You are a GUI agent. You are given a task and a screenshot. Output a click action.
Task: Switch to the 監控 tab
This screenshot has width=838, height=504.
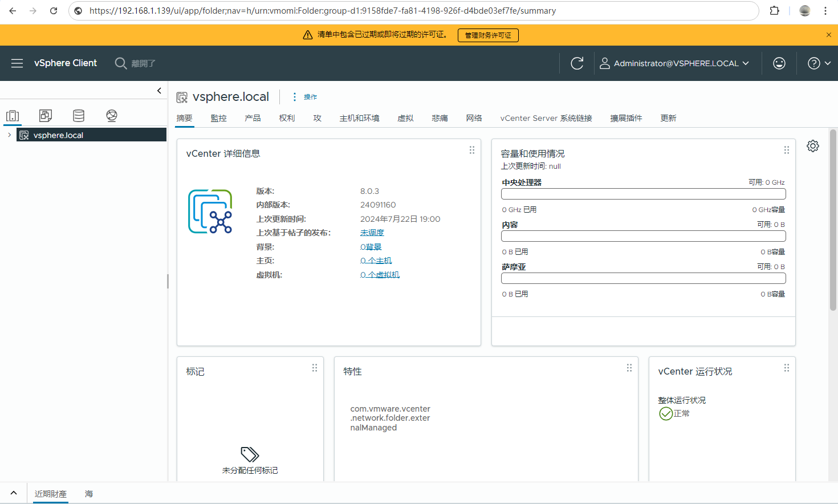point(219,118)
